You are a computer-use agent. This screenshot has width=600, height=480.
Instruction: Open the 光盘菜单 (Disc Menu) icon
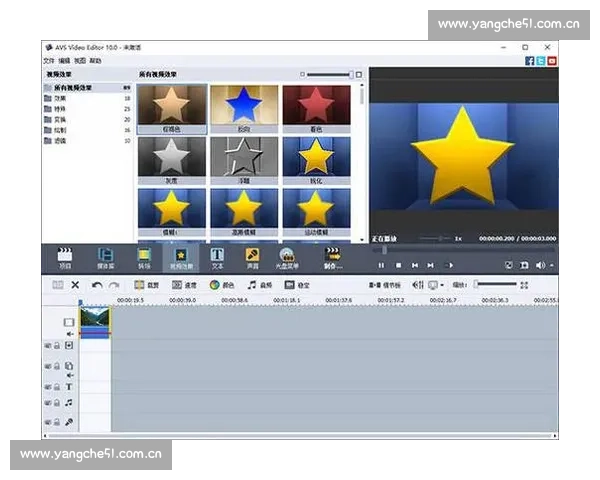[287, 256]
